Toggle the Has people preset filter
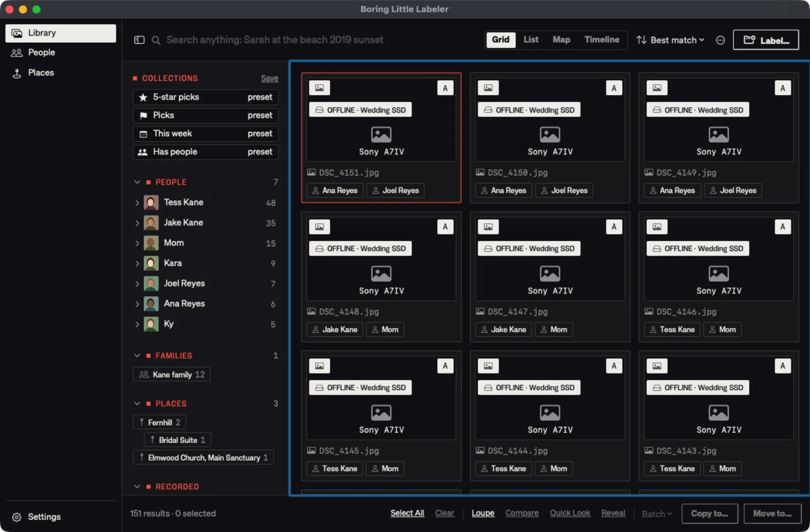The width and height of the screenshot is (810, 532). click(206, 152)
